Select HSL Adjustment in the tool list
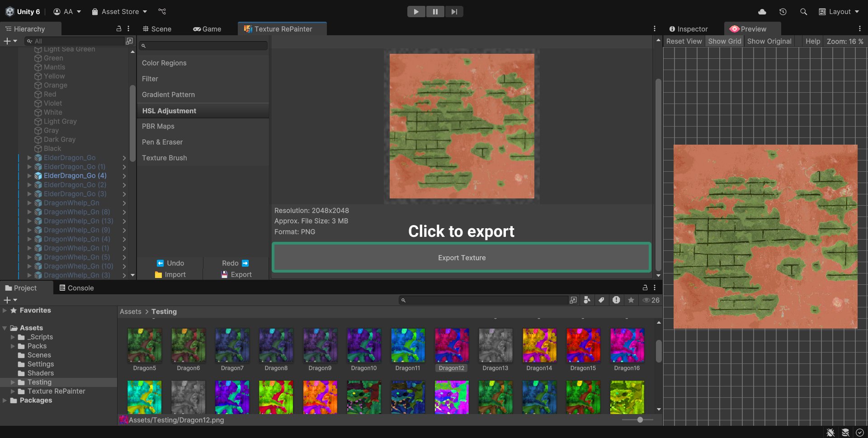This screenshot has width=868, height=438. coord(169,111)
